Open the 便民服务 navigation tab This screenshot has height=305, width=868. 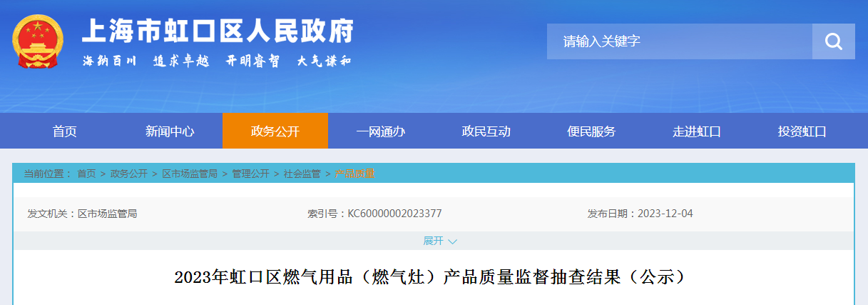click(591, 131)
